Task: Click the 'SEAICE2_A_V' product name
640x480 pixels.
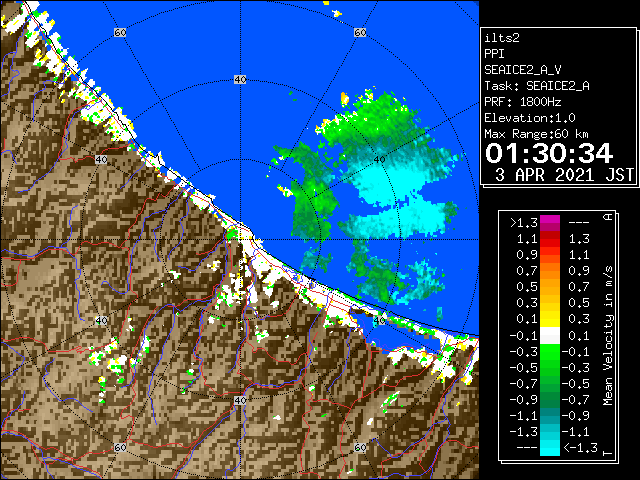Action: click(523, 70)
